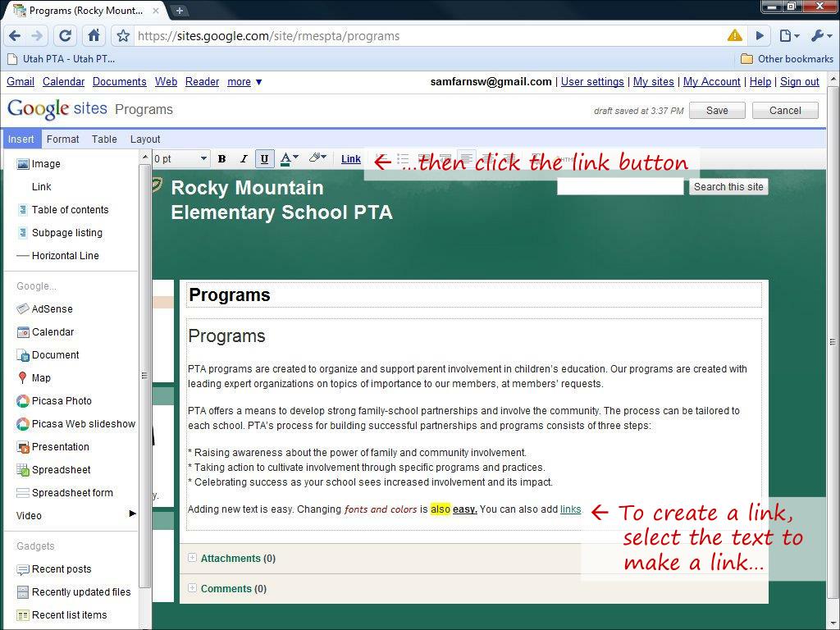The image size is (840, 630).
Task: Insert AdSense gadget from menu
Action: [x=44, y=309]
